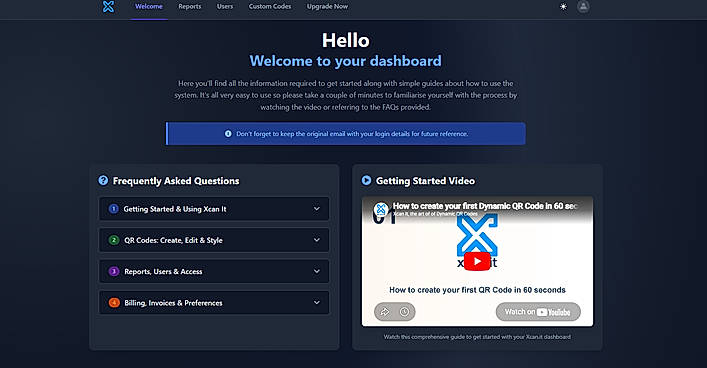
Task: Select Upgrade Now in navigation
Action: click(327, 6)
